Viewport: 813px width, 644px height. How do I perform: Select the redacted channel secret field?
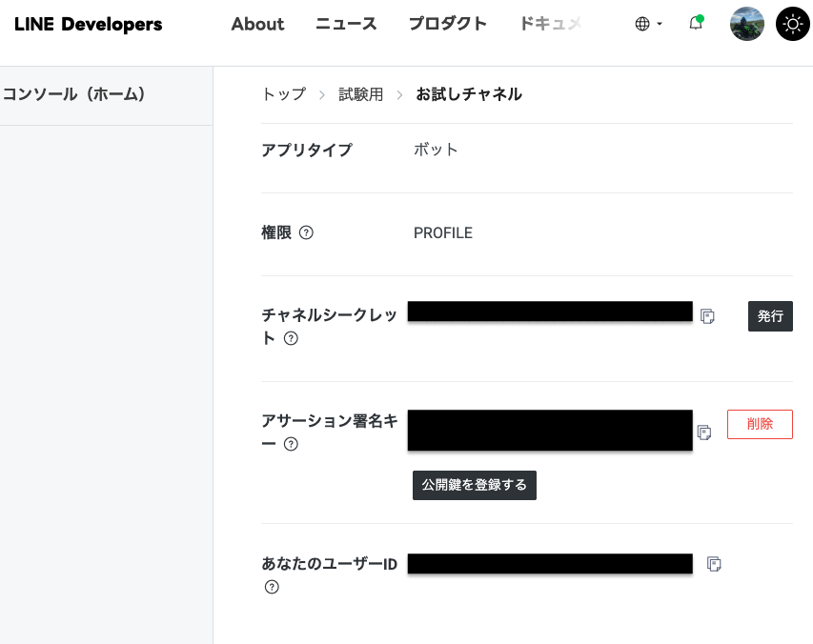pyautogui.click(x=550, y=312)
